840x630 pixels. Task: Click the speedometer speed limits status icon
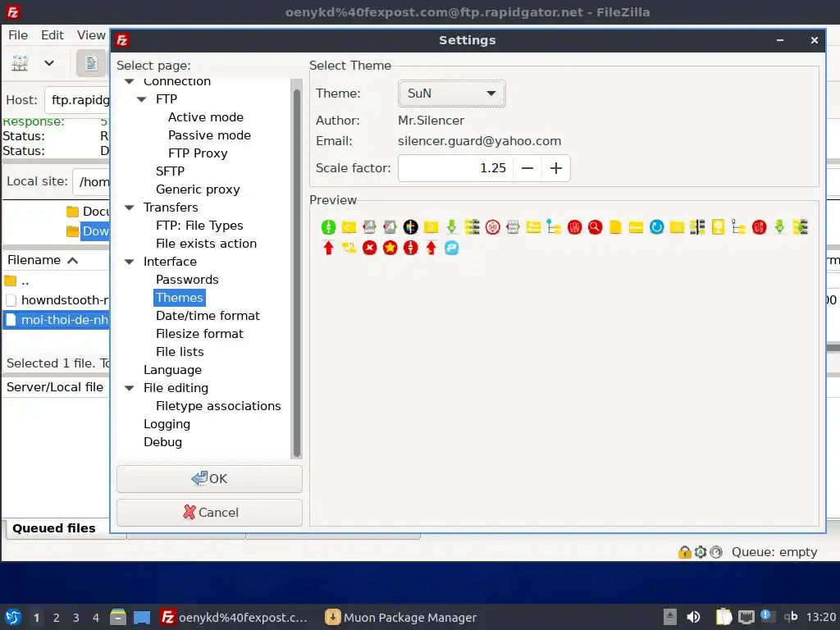point(716,552)
